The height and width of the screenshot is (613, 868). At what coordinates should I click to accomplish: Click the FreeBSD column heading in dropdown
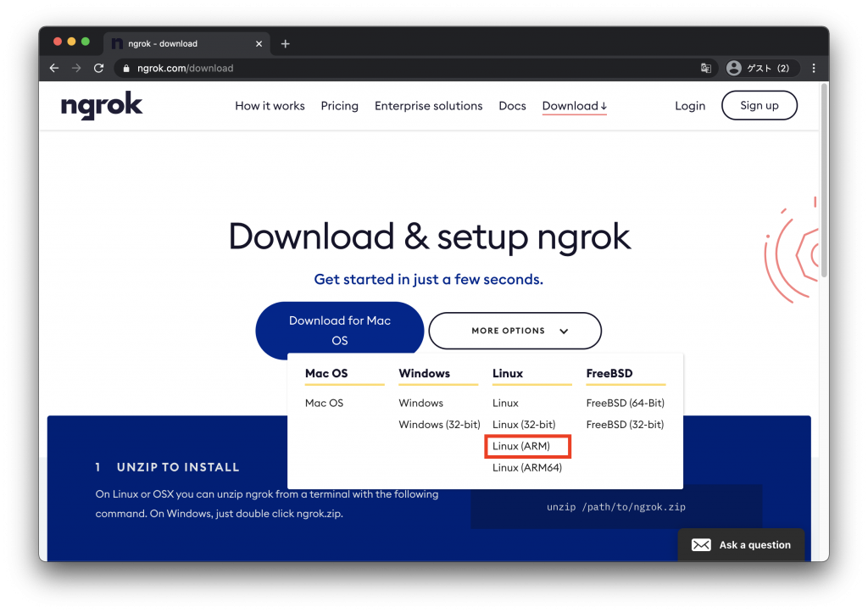609,373
